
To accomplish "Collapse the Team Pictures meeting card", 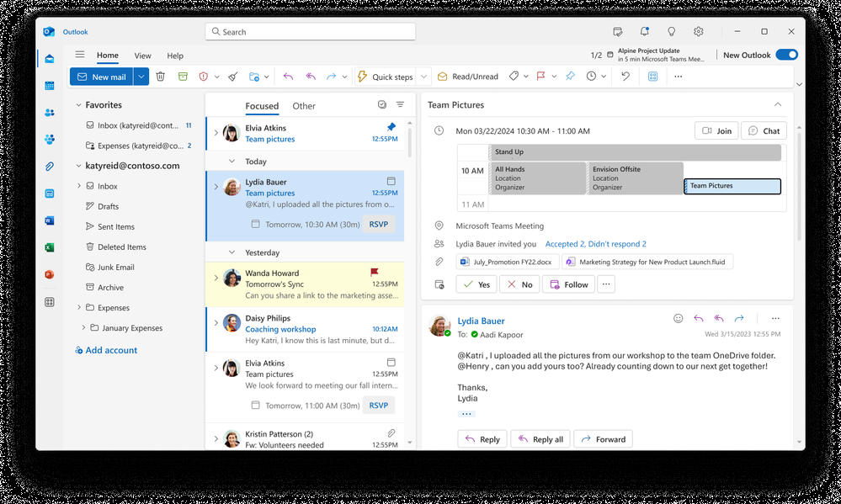I will click(778, 104).
